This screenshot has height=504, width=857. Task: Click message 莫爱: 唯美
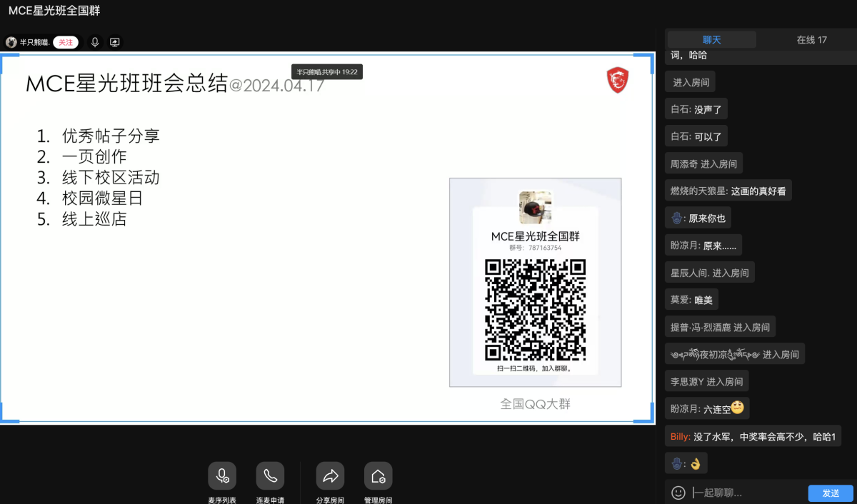(691, 300)
